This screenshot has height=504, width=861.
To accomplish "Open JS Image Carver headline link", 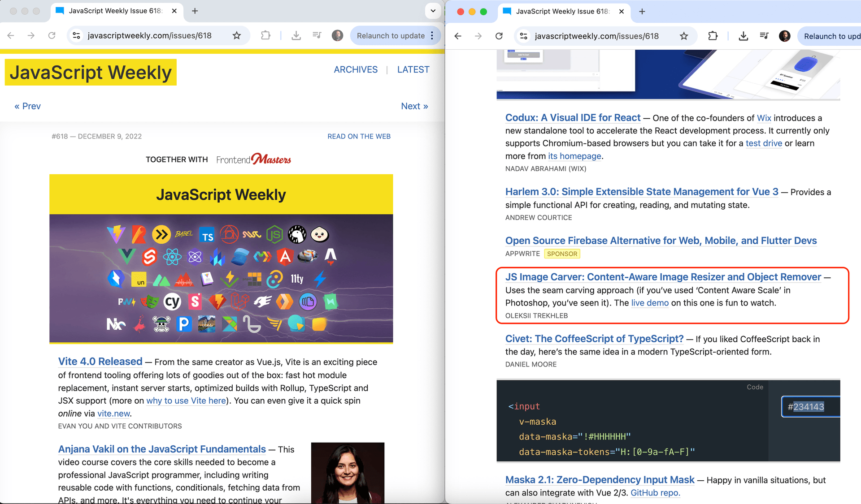I will 663,276.
